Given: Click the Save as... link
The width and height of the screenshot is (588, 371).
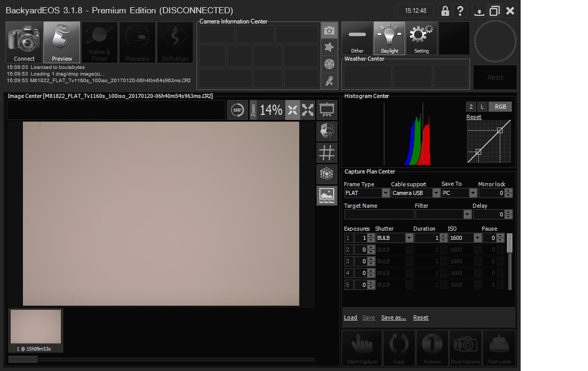Looking at the screenshot, I should (394, 317).
